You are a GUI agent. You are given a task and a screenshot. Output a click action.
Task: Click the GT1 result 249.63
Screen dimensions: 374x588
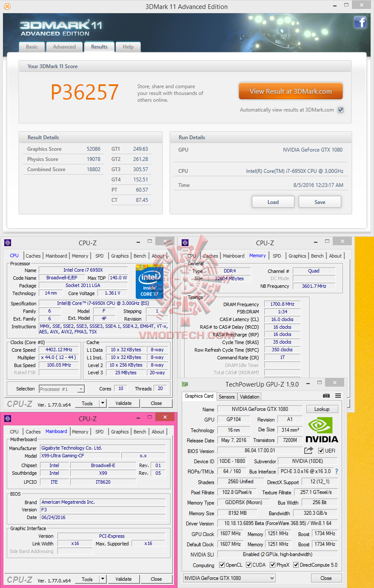(140, 149)
